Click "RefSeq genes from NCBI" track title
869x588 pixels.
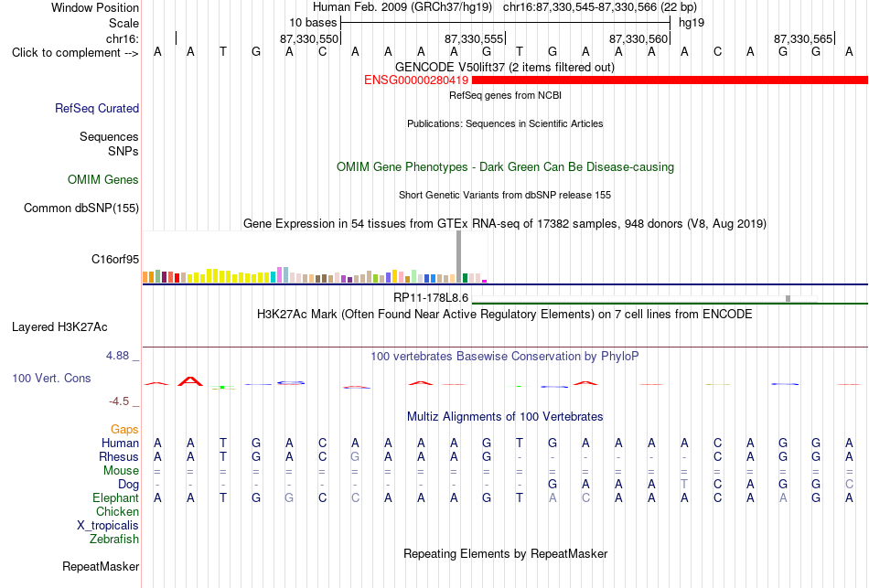tap(505, 95)
